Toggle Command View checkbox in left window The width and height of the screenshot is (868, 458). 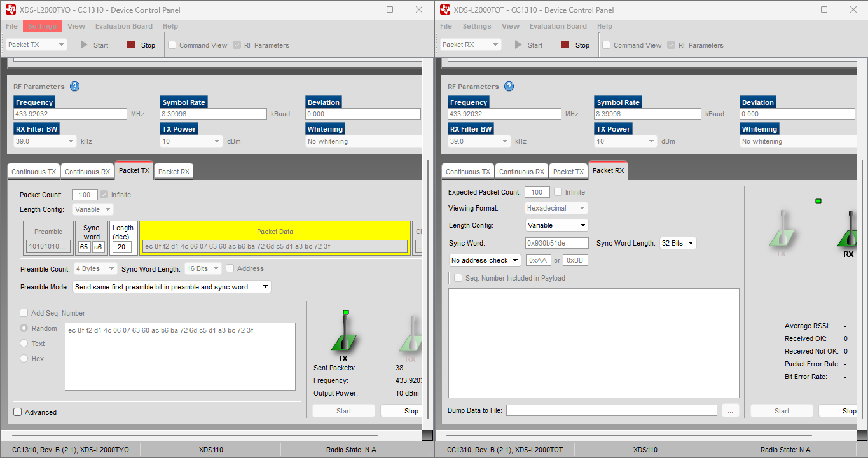pos(172,45)
